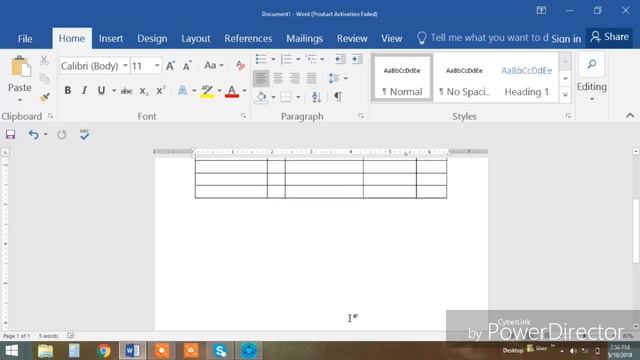Toggle Center paragraph alignment
The image size is (640, 360).
pos(278,78)
